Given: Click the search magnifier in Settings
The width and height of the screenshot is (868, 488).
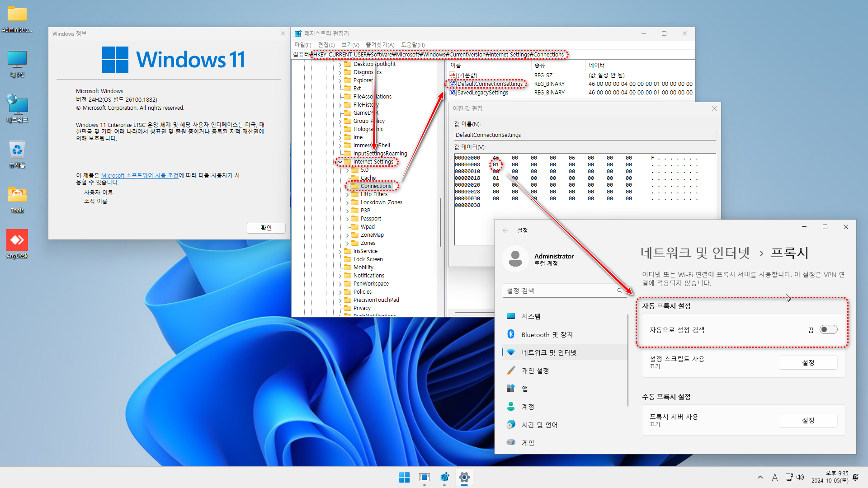Looking at the screenshot, I should (620, 291).
